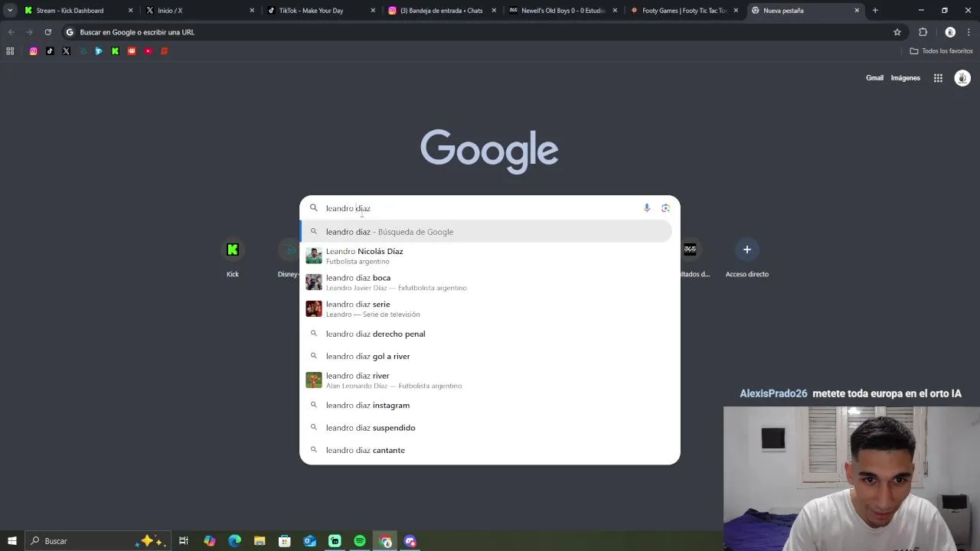Open the Chrome three-dot menu

pyautogui.click(x=969, y=32)
